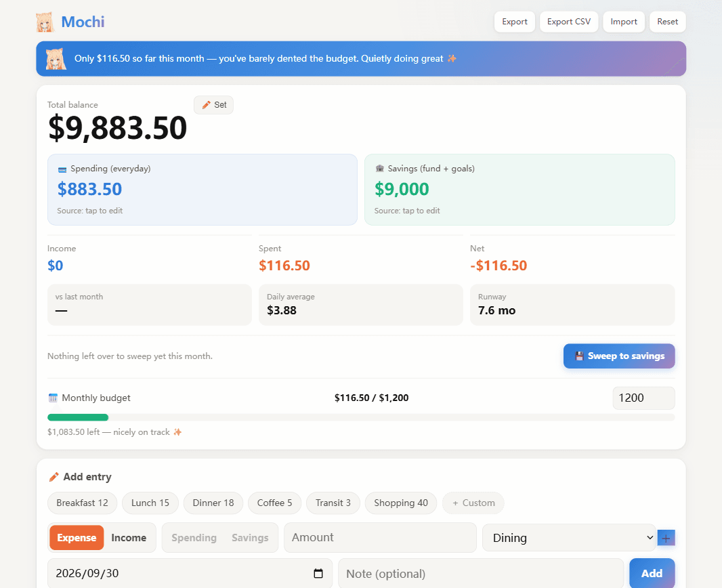722x588 pixels.
Task: Click Sweep to savings button
Action: pyautogui.click(x=619, y=356)
